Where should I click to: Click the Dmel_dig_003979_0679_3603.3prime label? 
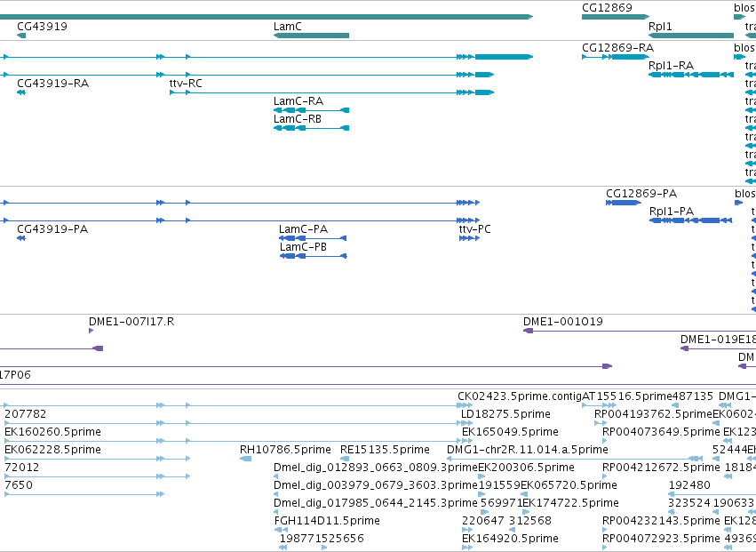[x=376, y=485]
